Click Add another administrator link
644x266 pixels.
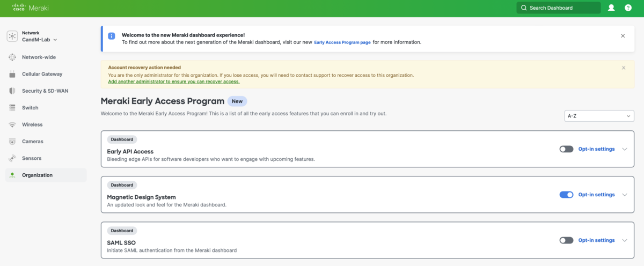(173, 82)
